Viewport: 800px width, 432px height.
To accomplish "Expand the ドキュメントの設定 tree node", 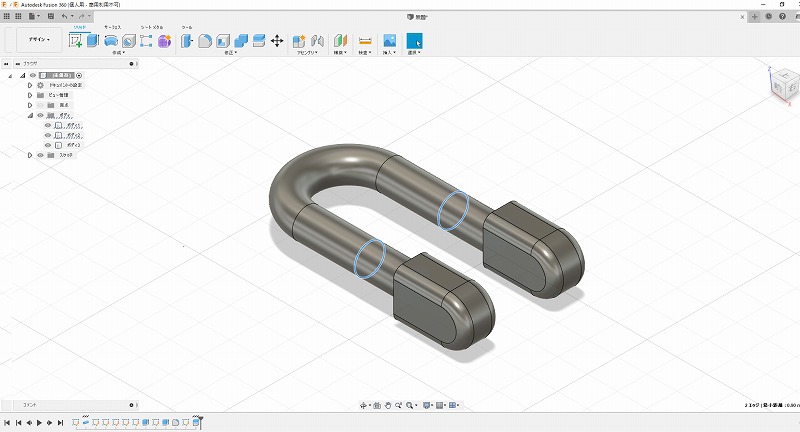I will click(x=30, y=85).
